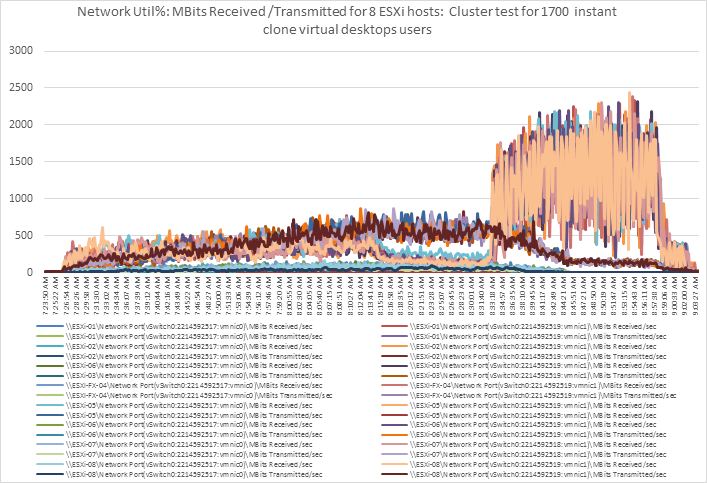This screenshot has width=707, height=483.
Task: Select legend entry ESXi-02 vmnic1 MBits Transmitted/sec
Action: 523,356
